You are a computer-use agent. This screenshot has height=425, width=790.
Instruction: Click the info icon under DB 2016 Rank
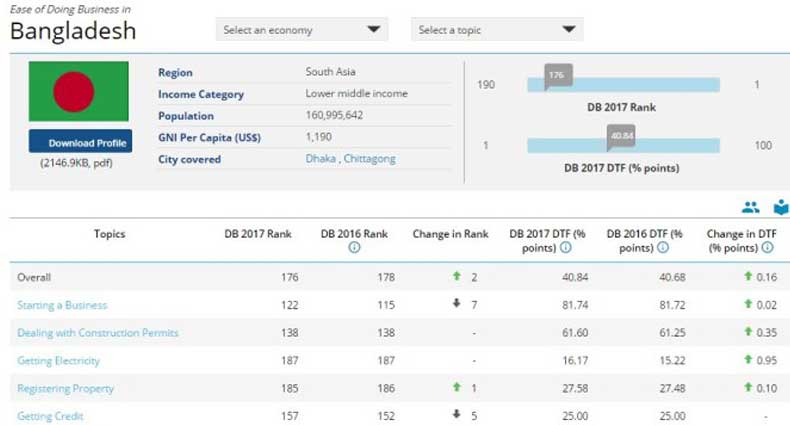point(354,248)
